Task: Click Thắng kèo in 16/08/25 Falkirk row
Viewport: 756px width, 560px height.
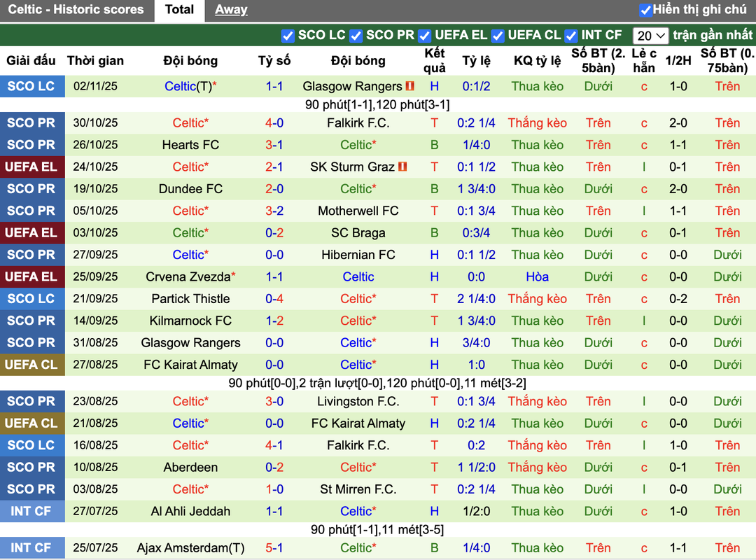Action: pyautogui.click(x=537, y=445)
